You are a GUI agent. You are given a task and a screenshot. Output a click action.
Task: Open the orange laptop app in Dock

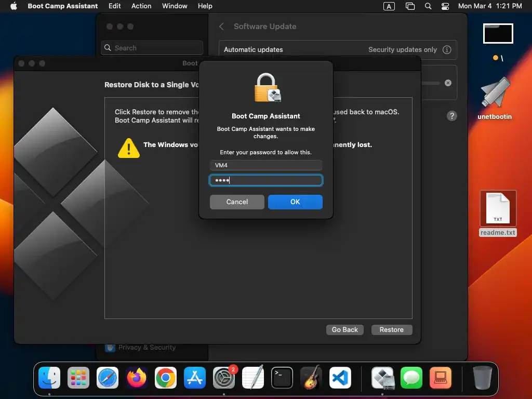click(x=441, y=378)
